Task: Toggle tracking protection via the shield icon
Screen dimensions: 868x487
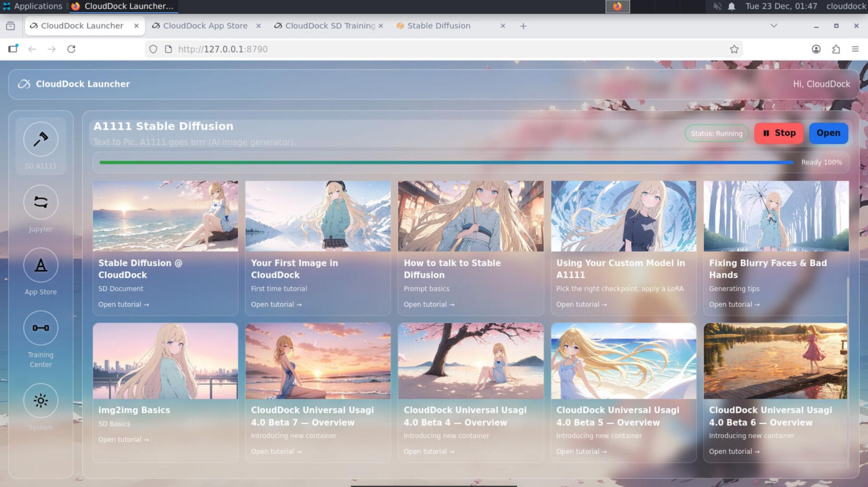Action: coord(153,49)
